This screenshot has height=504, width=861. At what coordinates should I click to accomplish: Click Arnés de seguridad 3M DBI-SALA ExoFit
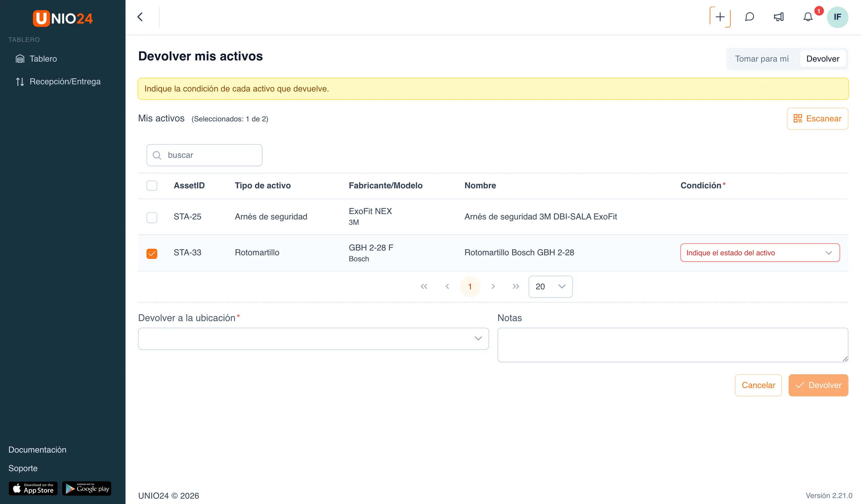[x=541, y=217]
